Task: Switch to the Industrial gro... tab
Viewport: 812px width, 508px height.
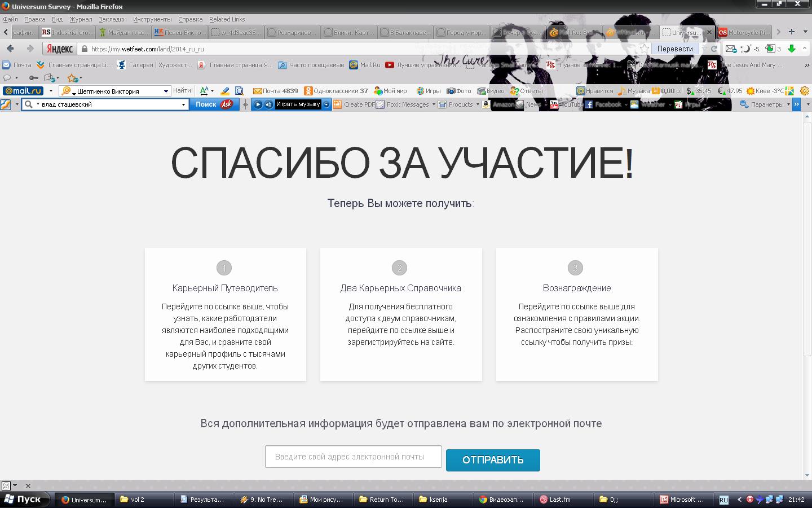Action: pos(67,32)
